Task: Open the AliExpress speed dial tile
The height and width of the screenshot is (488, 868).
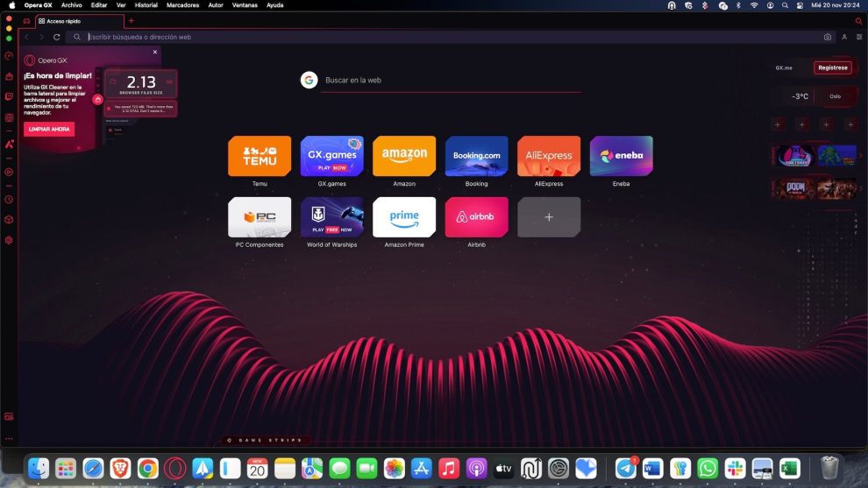Action: pos(548,157)
